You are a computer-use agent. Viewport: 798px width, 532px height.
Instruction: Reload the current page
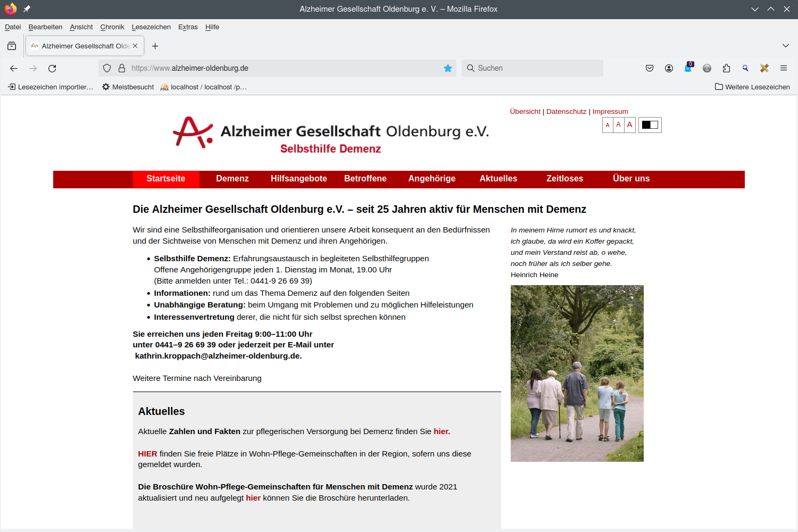[52, 68]
